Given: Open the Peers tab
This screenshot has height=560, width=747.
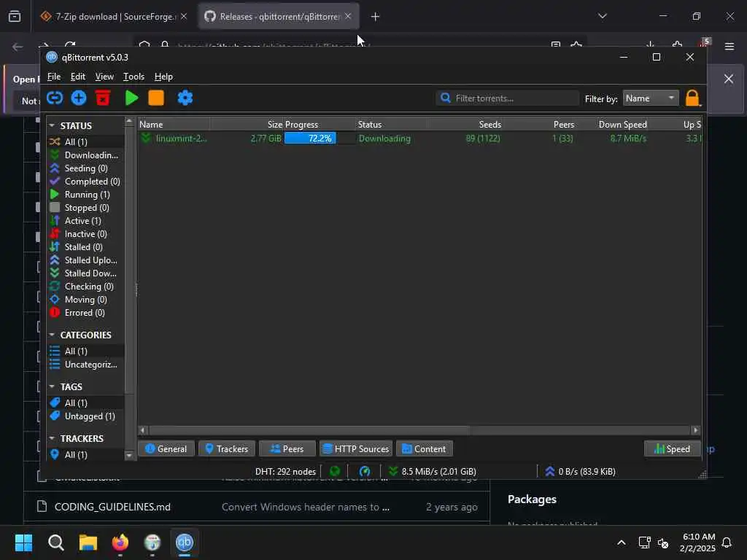Looking at the screenshot, I should 287,448.
